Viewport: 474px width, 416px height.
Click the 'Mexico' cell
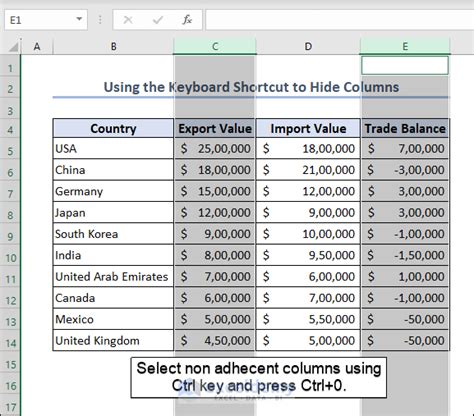pos(113,319)
